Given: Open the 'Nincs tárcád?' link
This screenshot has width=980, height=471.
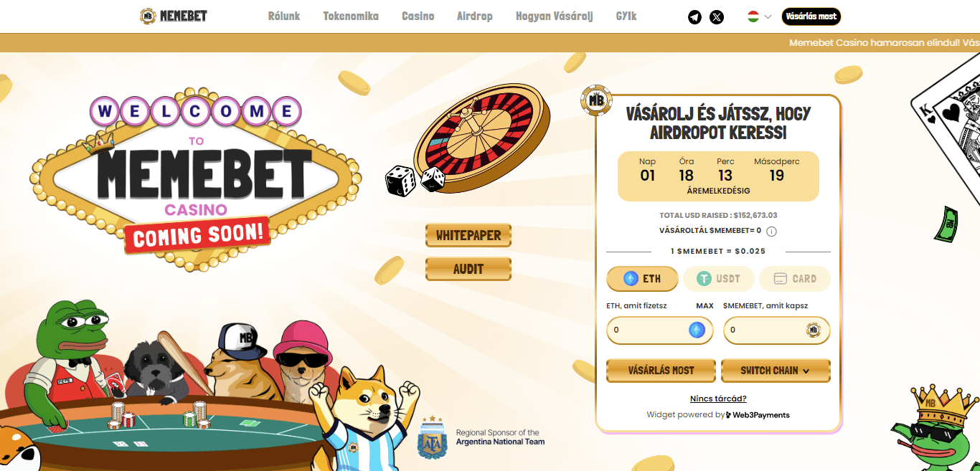Looking at the screenshot, I should [x=718, y=399].
